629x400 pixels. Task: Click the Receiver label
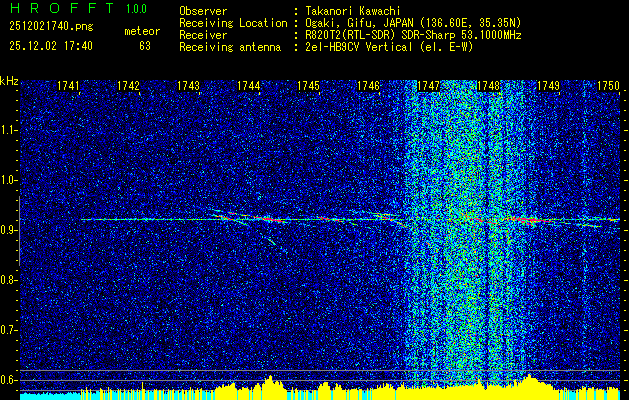[203, 35]
